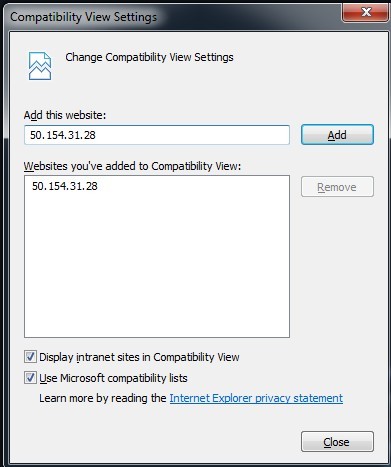Place the cursor after 50.154.31.28 in the input box
This screenshot has height=467, width=391.
click(97, 135)
